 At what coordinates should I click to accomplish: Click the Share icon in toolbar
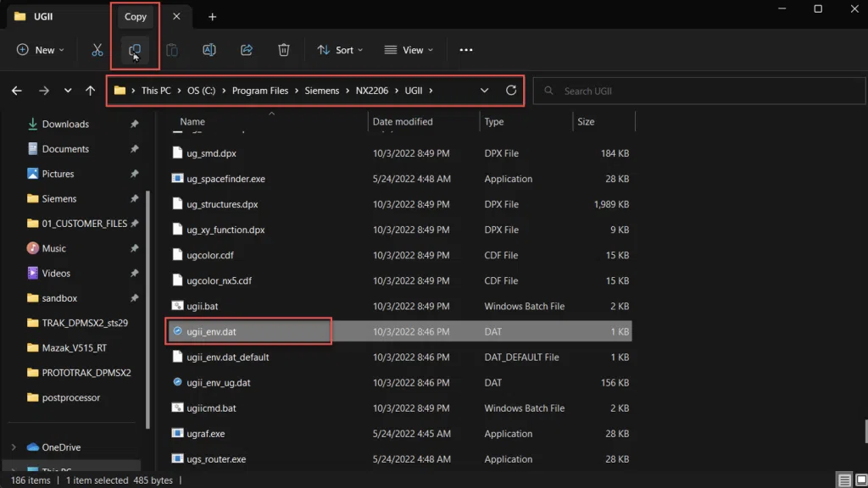[247, 50]
